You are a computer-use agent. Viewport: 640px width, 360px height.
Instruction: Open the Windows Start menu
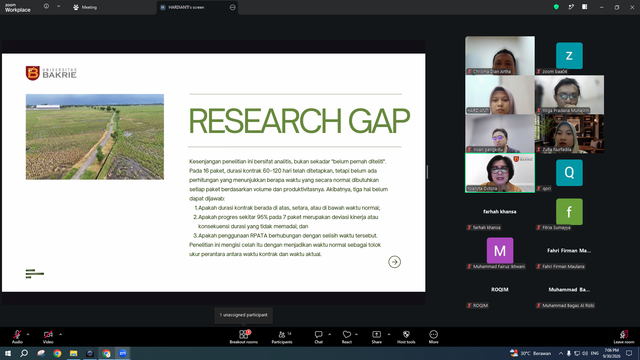(x=8, y=353)
